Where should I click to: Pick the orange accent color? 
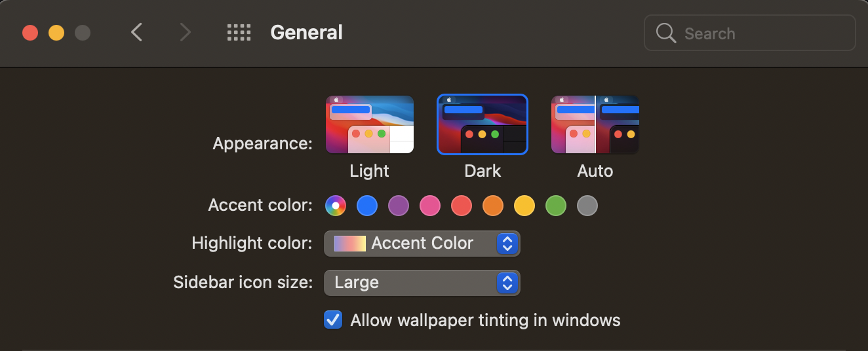point(493,206)
